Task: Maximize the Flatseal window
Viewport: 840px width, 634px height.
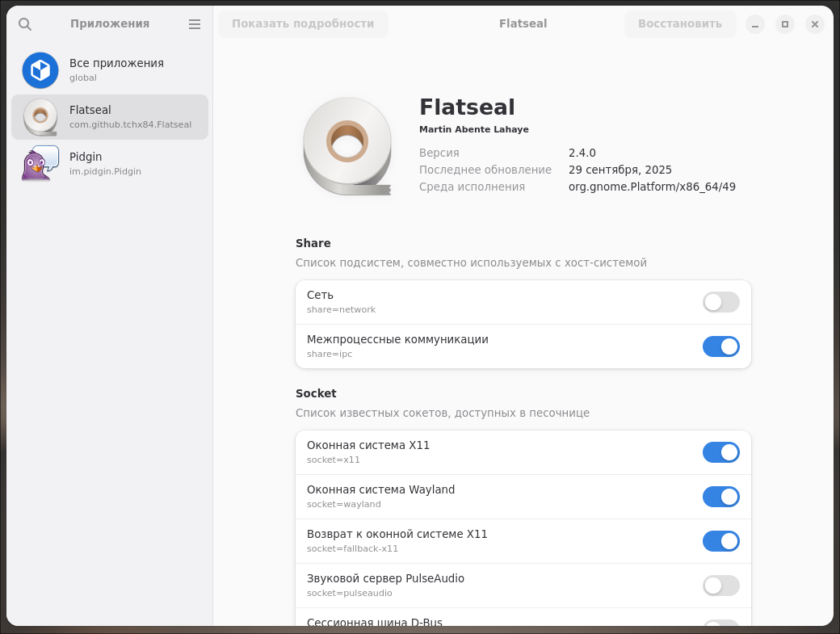Action: click(x=785, y=24)
